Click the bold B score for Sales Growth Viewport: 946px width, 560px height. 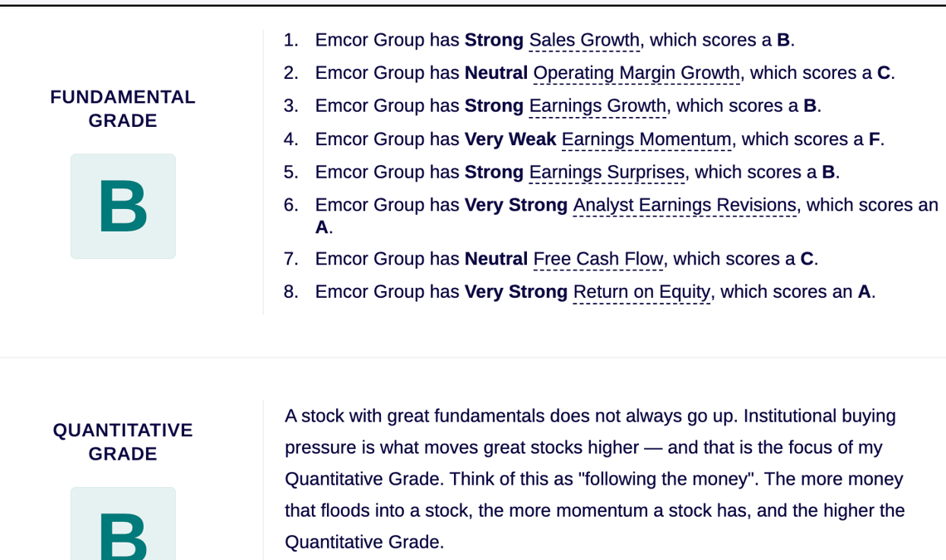pos(783,40)
